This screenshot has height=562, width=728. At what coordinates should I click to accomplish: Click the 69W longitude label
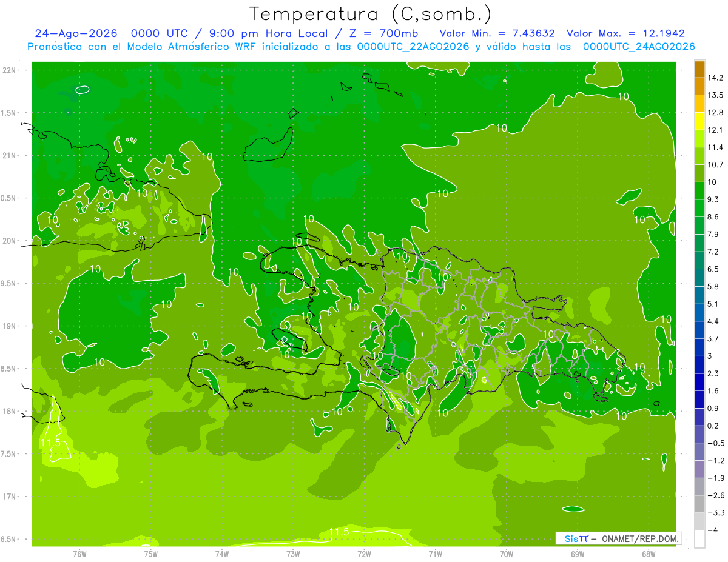[578, 554]
